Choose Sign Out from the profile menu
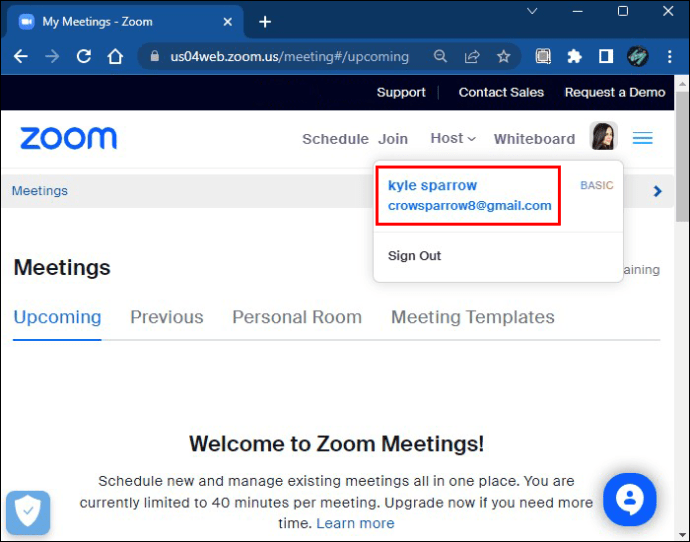Screen dimensions: 690x542 (414, 256)
